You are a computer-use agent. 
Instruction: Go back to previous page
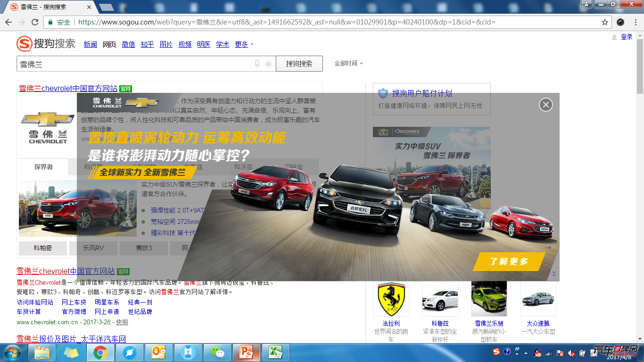pyautogui.click(x=8, y=22)
